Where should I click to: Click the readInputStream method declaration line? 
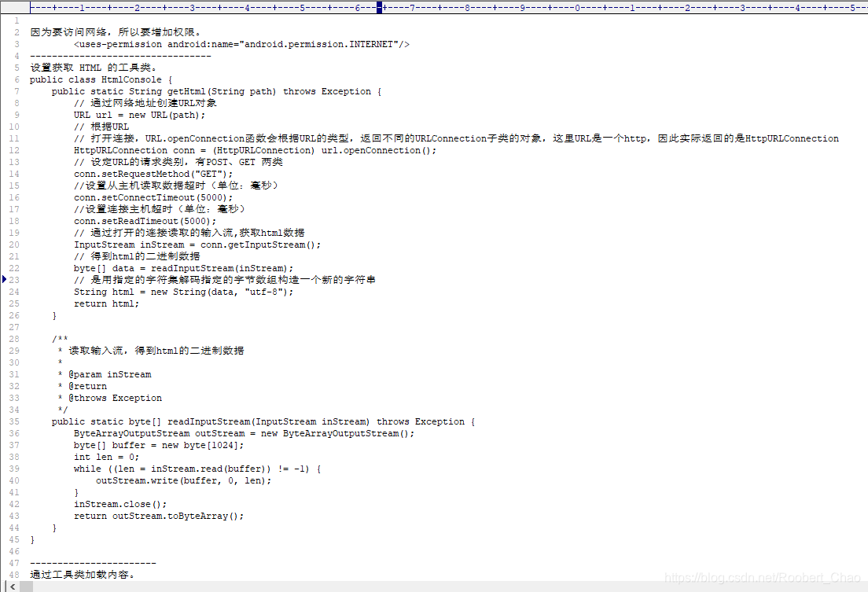[x=263, y=421]
